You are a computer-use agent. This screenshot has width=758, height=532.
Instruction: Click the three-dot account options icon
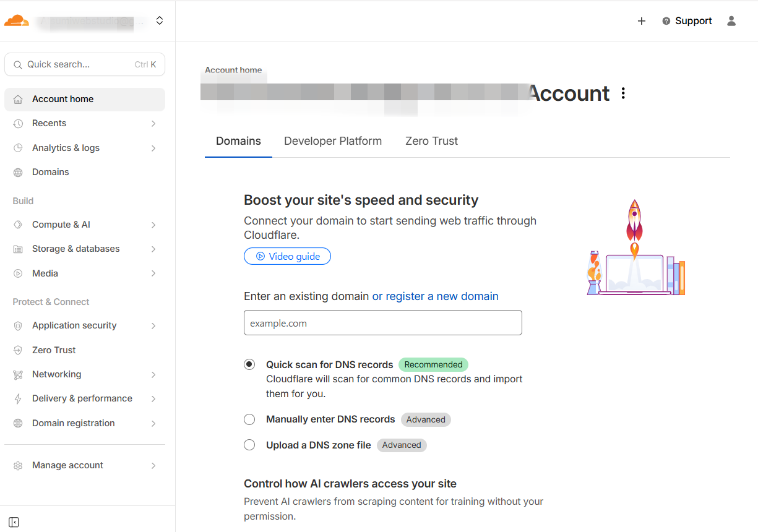[x=623, y=93]
